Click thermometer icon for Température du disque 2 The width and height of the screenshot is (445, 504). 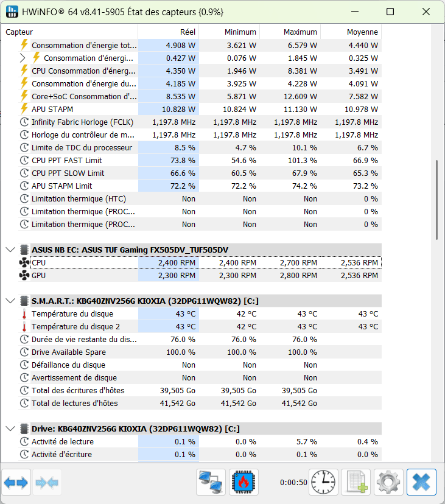24,327
